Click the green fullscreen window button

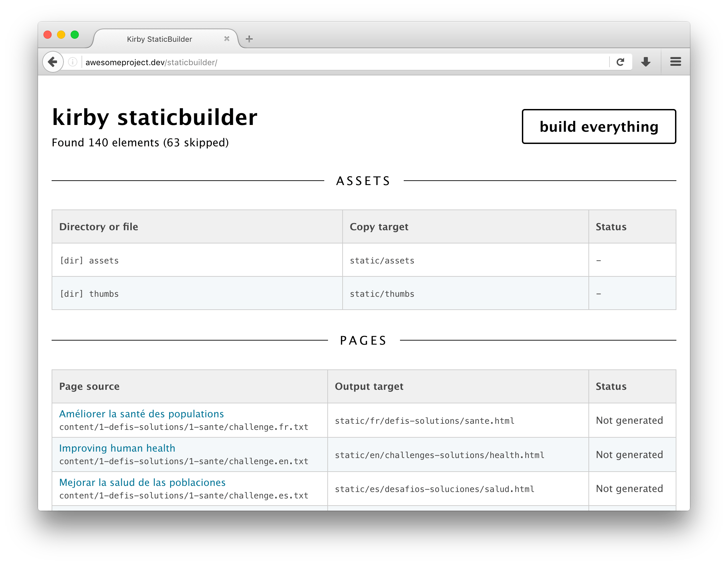(75, 35)
